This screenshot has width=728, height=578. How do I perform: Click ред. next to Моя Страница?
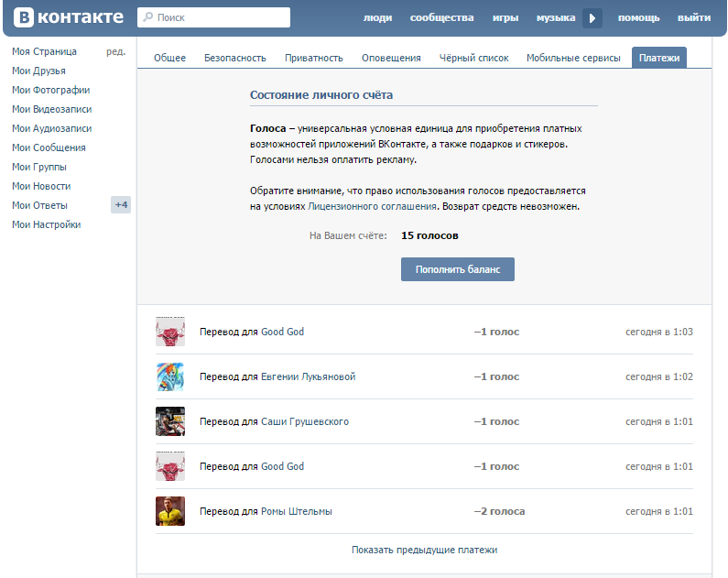[115, 51]
